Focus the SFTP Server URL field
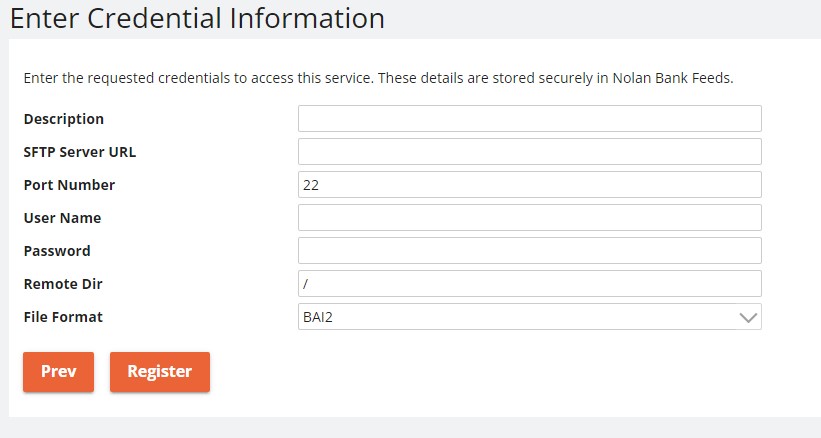The image size is (821, 438). 529,152
